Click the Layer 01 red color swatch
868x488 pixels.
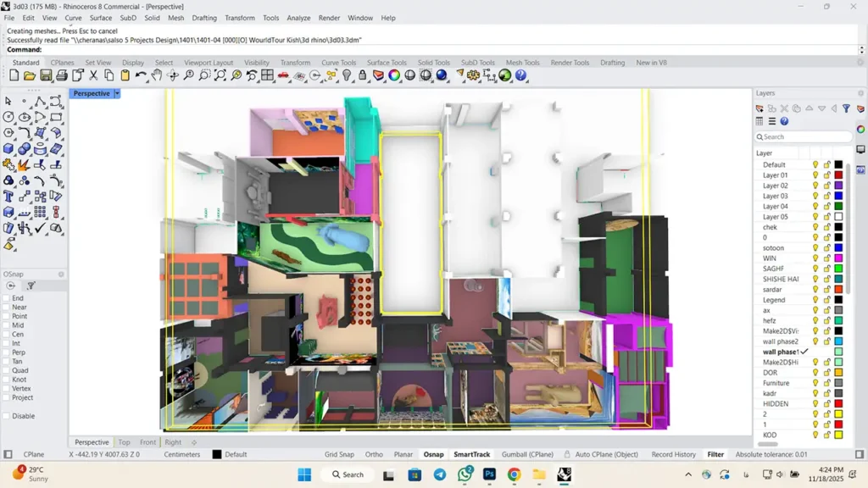(x=838, y=175)
